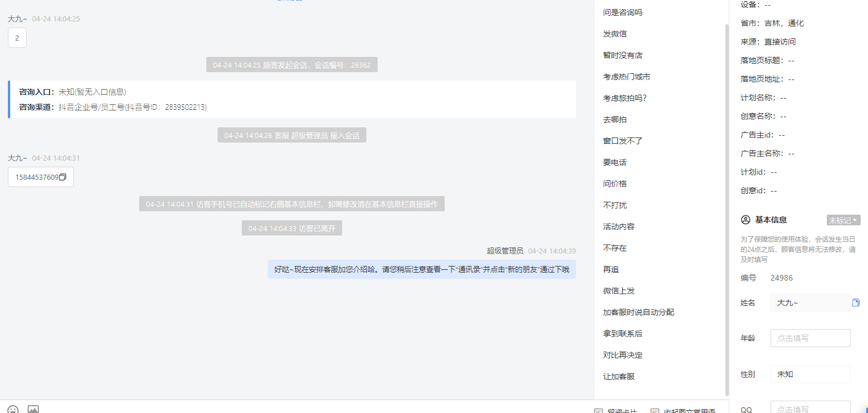Choose quick reply 不存在
Screen dimensions: 868x413
coord(615,248)
